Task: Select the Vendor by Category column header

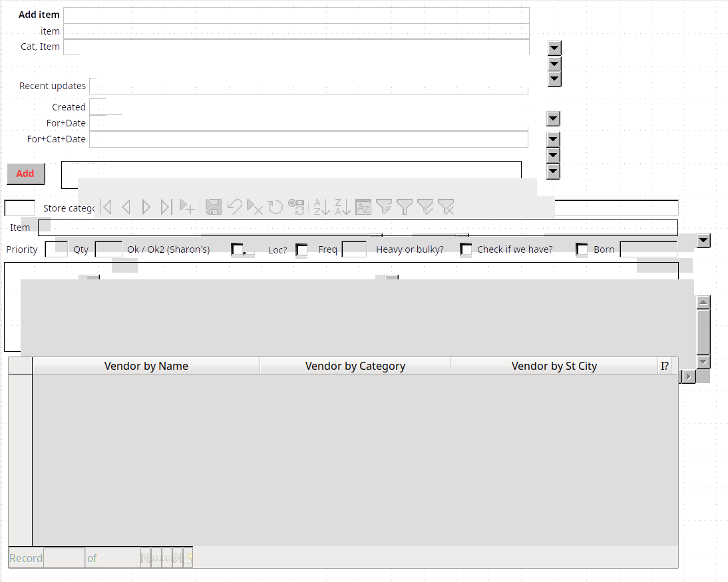Action: 355,366
